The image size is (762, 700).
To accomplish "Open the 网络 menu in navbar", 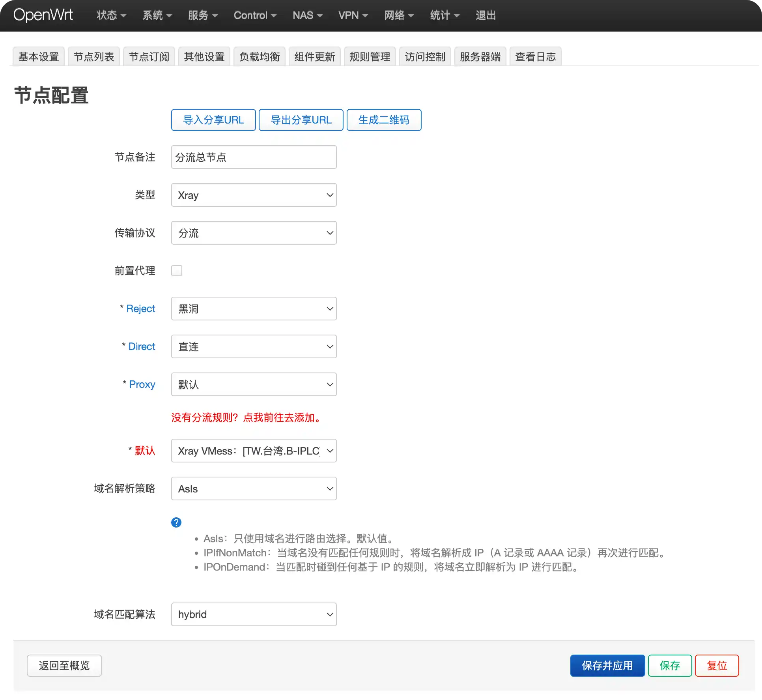I will [x=399, y=15].
